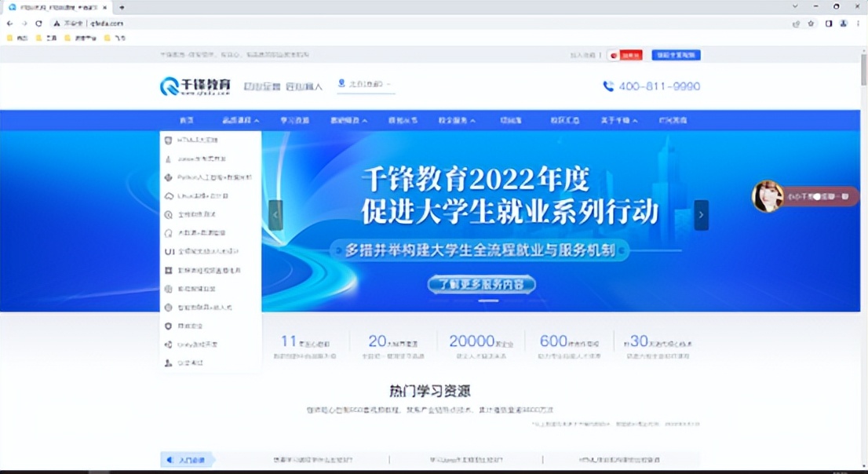Open the 校区汇总 nav item

[x=564, y=120]
